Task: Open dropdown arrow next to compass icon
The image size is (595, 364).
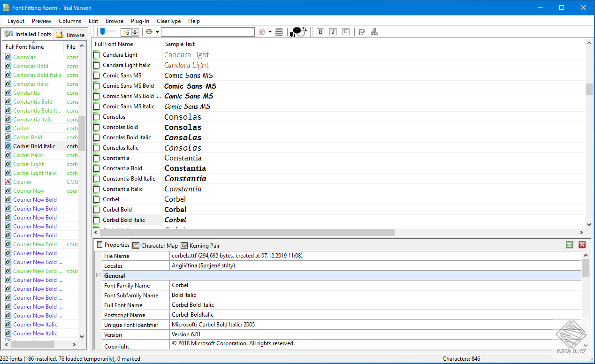Action: (270, 32)
